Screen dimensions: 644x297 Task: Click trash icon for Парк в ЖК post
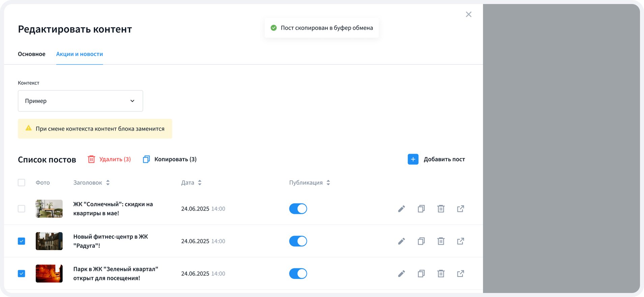tap(441, 274)
